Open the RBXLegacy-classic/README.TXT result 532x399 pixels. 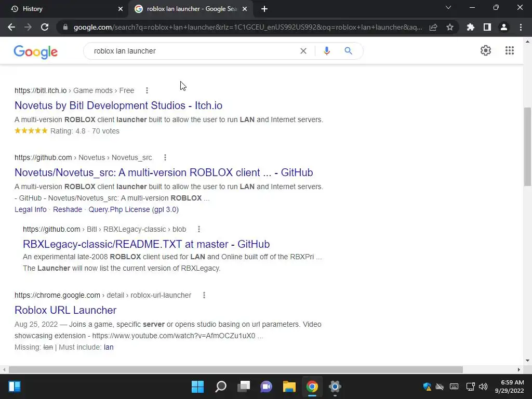click(x=146, y=244)
